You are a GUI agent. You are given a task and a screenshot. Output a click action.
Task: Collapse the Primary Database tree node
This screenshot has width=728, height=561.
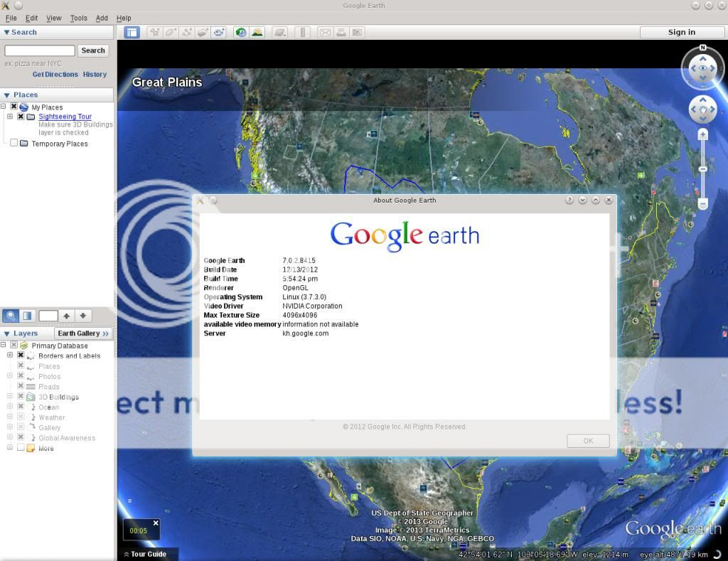4,345
